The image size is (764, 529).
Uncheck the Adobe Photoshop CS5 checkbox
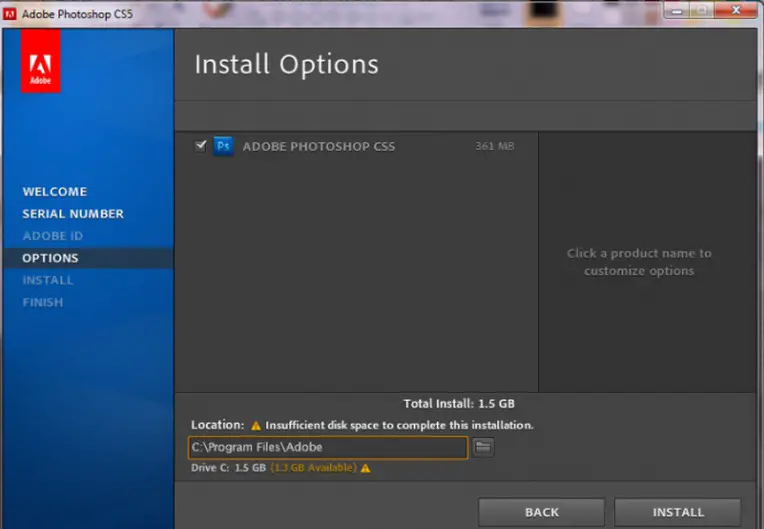click(x=201, y=146)
